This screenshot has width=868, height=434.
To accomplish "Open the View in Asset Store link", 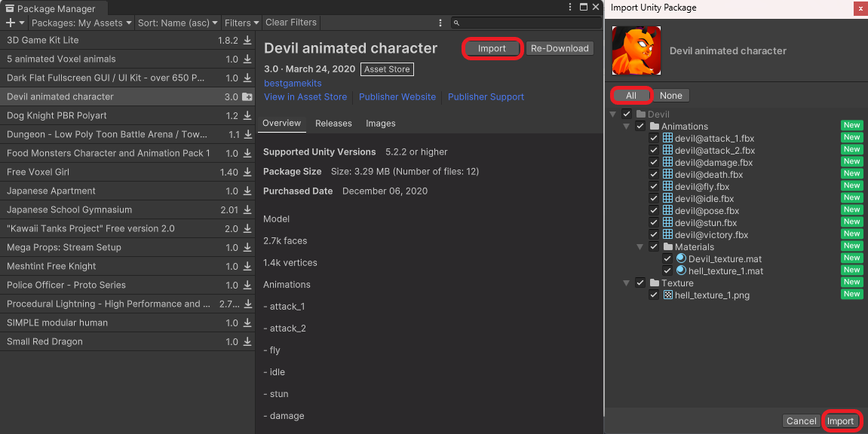I will [x=305, y=96].
